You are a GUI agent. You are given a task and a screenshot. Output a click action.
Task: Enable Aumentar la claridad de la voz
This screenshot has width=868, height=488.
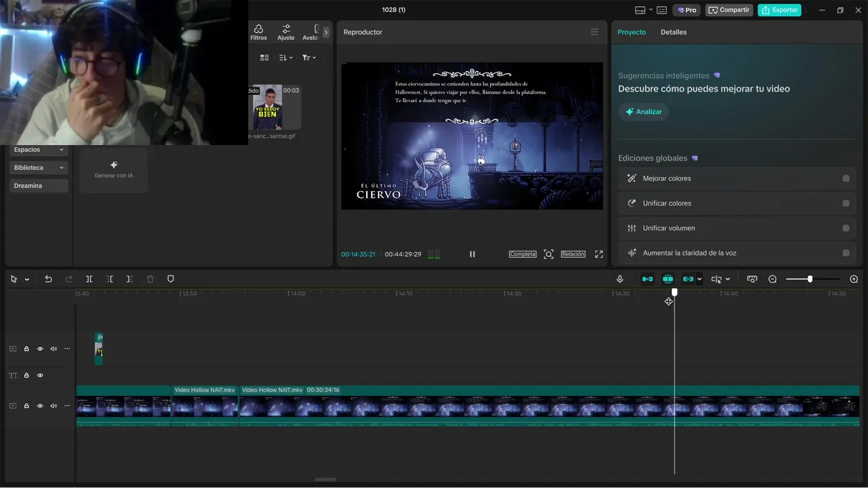click(846, 253)
